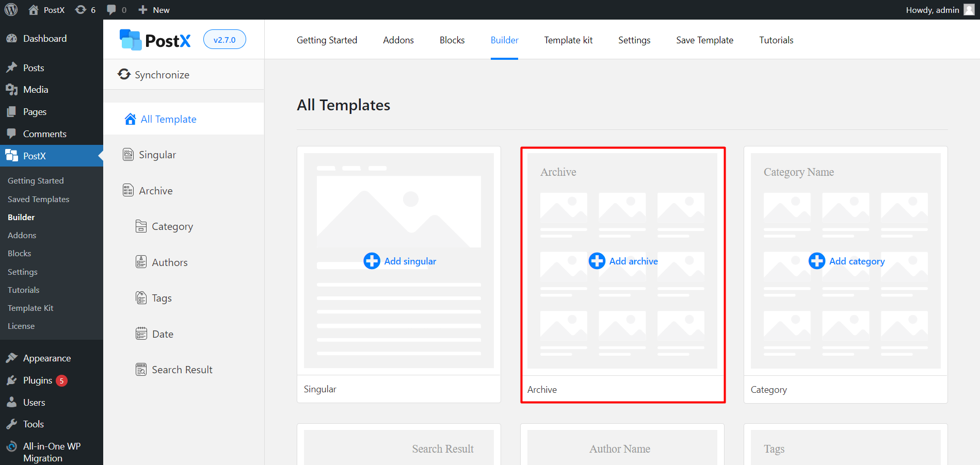This screenshot has width=980, height=465.
Task: Select Tags in the template sidebar
Action: coord(161,298)
